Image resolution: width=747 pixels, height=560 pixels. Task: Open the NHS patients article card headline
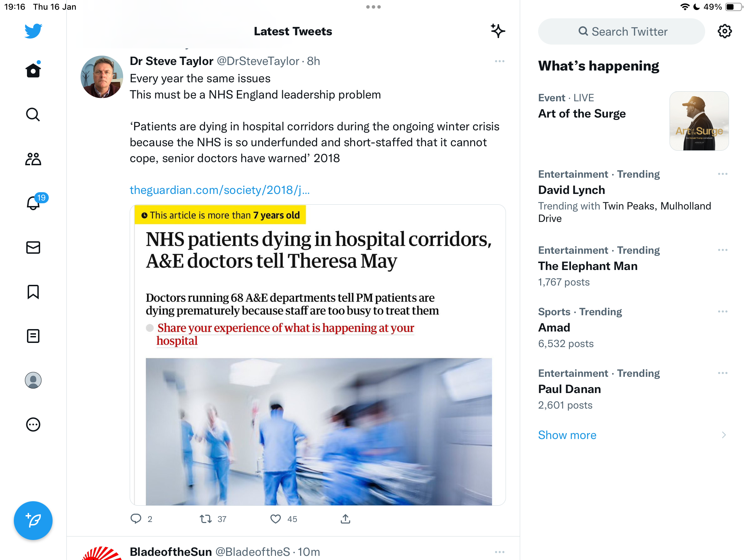pos(318,250)
